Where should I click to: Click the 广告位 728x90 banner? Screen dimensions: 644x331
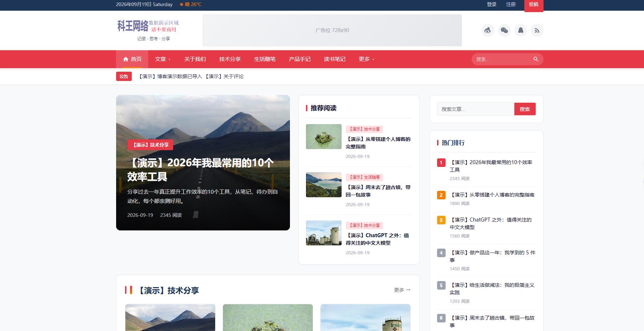point(332,30)
